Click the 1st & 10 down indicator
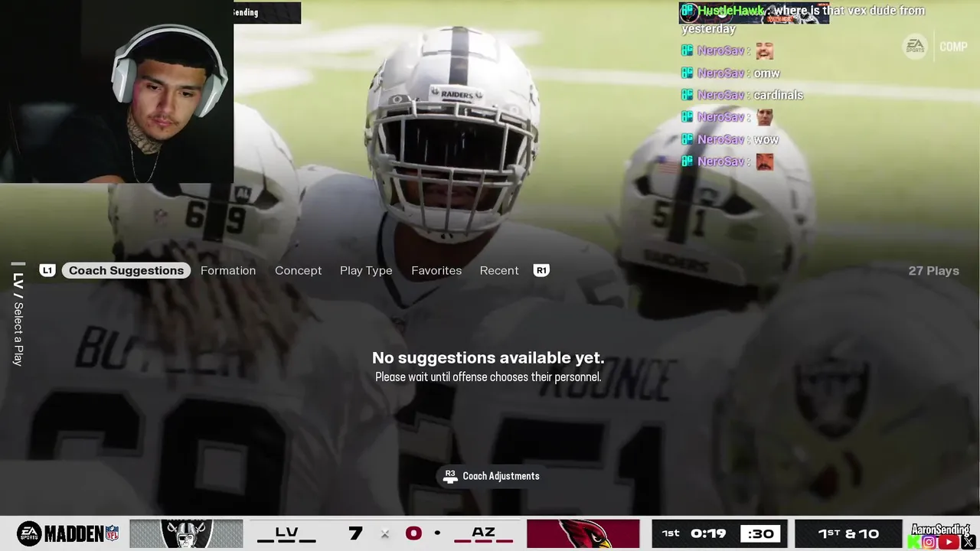Image resolution: width=980 pixels, height=551 pixels. pos(848,534)
